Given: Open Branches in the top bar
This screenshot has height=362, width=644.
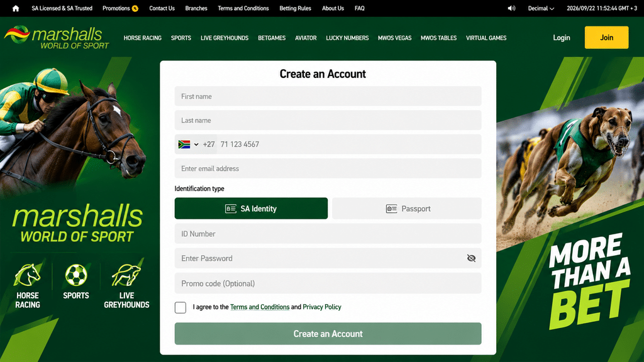Looking at the screenshot, I should (196, 8).
